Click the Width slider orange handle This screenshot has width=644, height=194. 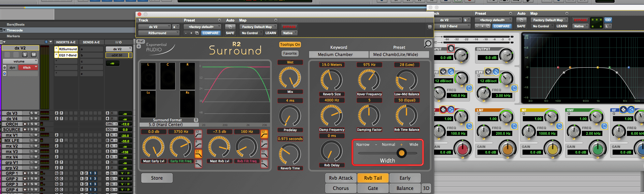tap(402, 153)
